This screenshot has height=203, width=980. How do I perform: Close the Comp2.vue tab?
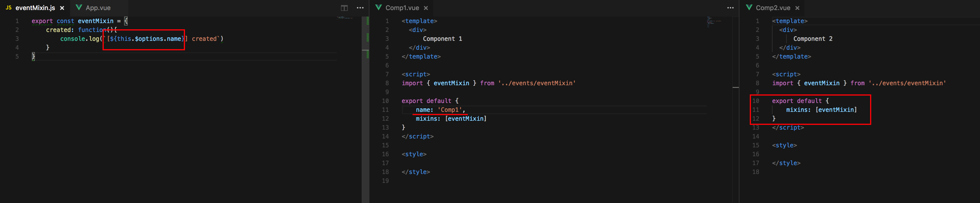pyautogui.click(x=797, y=8)
